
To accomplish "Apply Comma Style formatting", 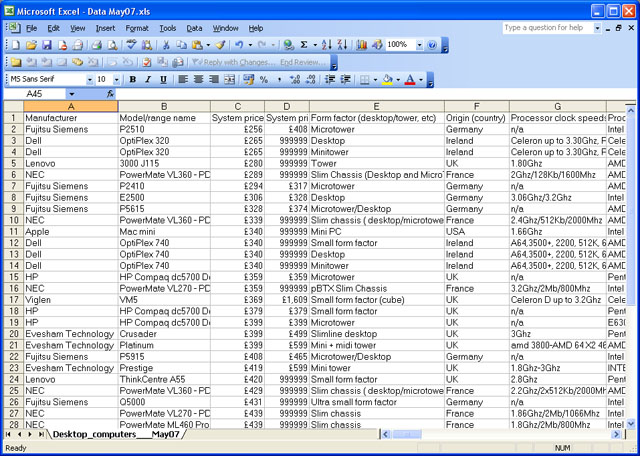I will (279, 80).
